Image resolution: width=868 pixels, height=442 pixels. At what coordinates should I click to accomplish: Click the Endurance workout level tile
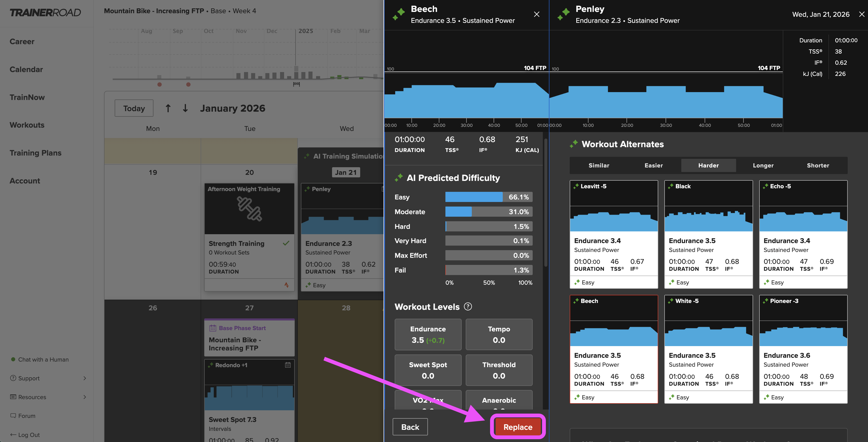[x=428, y=334]
